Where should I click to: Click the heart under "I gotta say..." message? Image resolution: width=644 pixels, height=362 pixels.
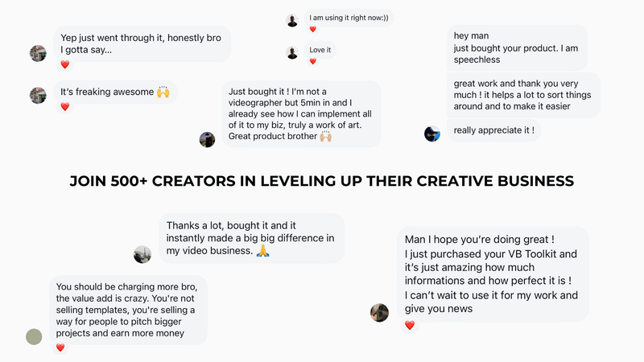(65, 64)
